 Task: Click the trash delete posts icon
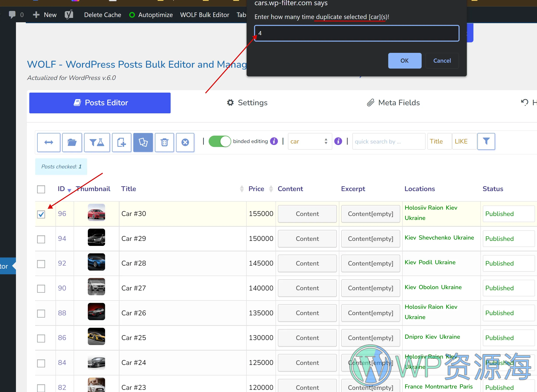click(x=164, y=142)
